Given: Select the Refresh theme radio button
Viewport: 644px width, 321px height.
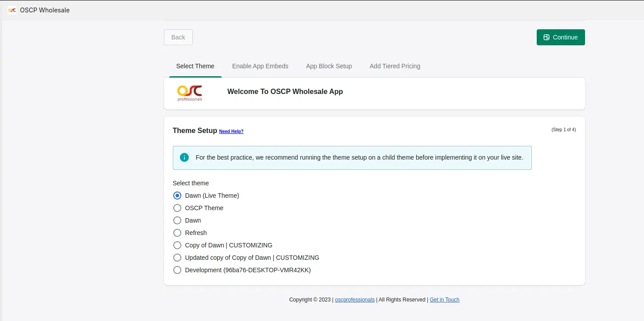Looking at the screenshot, I should pyautogui.click(x=177, y=233).
